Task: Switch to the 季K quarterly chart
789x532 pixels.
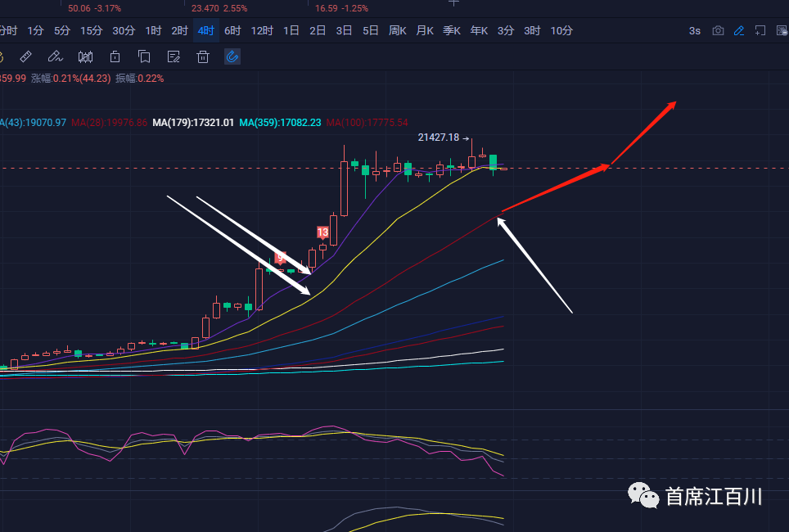Action: point(452,31)
